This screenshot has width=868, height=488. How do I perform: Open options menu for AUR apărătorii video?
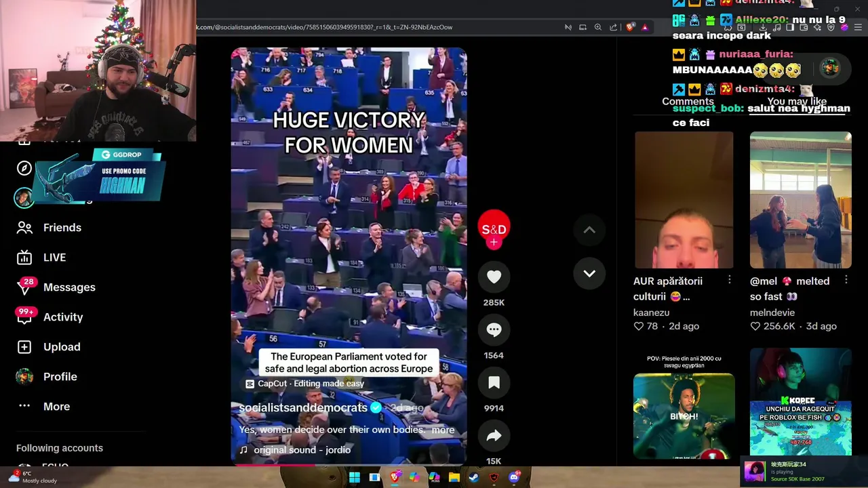[x=730, y=280]
